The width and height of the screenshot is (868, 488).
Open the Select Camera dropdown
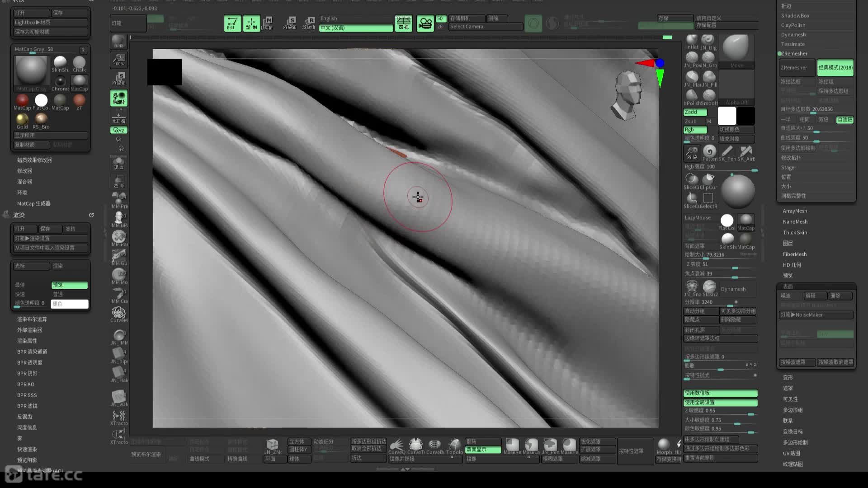[x=486, y=27]
